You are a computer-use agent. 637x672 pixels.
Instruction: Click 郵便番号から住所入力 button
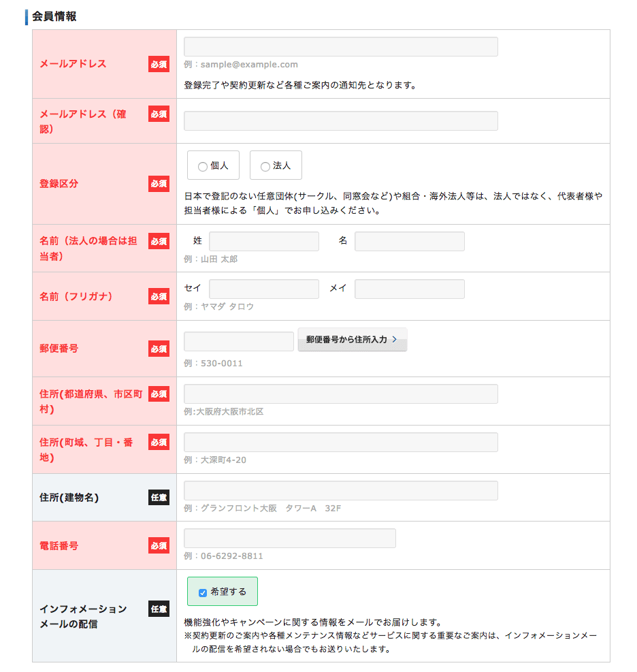[352, 340]
